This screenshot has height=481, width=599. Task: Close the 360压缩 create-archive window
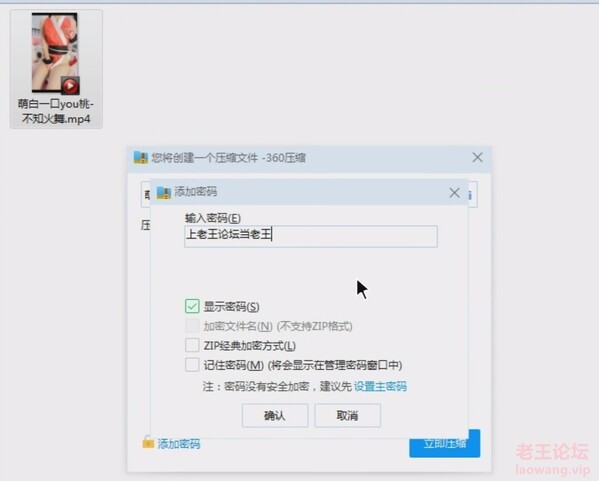click(x=477, y=157)
